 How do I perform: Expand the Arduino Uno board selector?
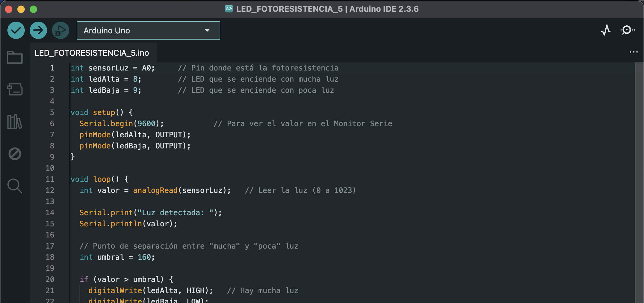click(148, 30)
